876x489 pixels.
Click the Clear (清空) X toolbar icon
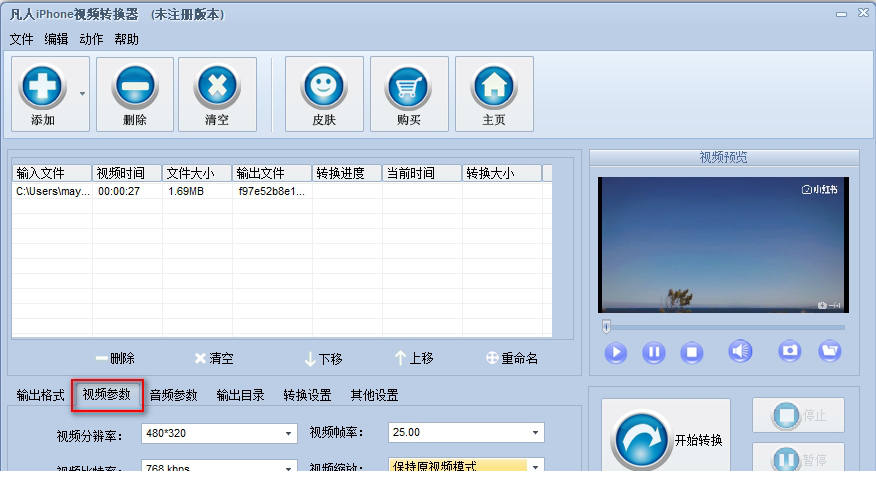217,87
